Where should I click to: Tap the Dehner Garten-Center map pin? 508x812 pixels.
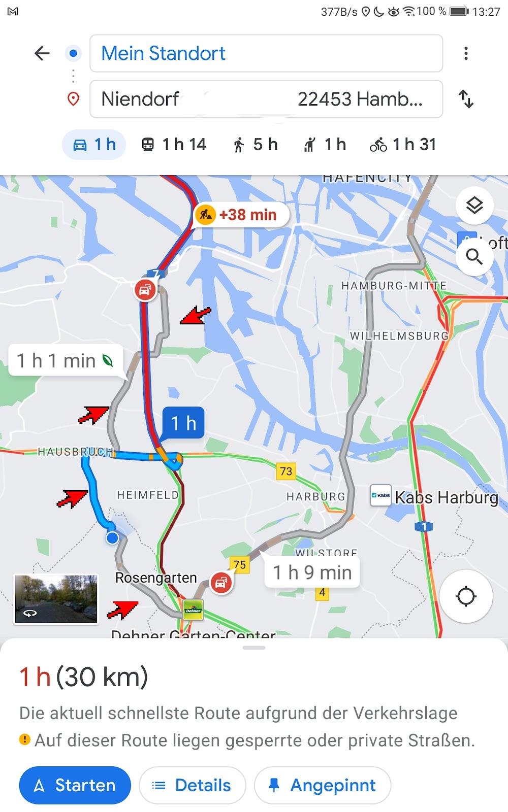coord(193,610)
